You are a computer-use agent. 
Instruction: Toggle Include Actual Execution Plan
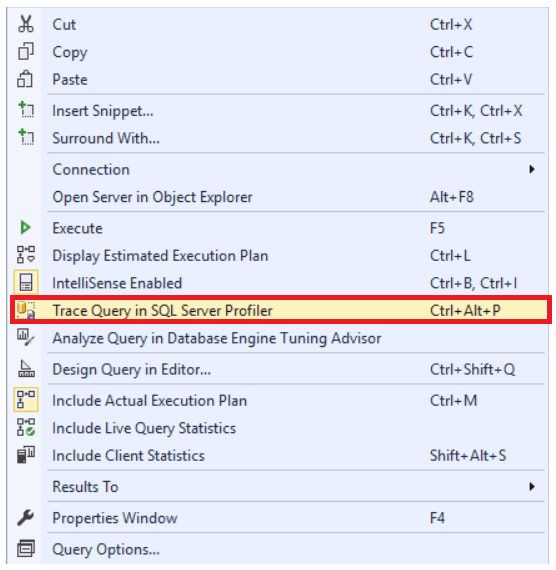pos(280,400)
